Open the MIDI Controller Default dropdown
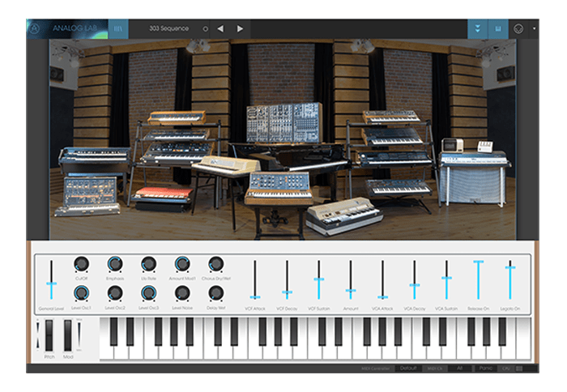This screenshot has width=567, height=392. [x=408, y=369]
